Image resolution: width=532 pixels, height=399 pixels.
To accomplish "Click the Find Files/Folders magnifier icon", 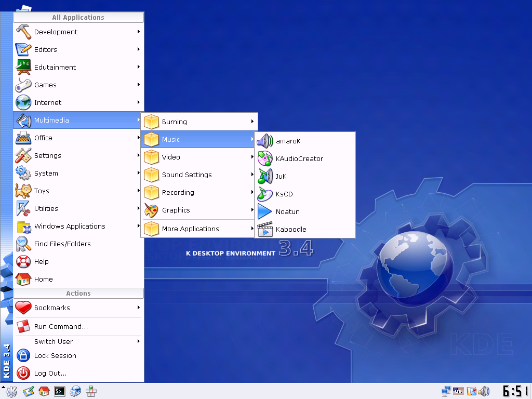I will point(23,244).
